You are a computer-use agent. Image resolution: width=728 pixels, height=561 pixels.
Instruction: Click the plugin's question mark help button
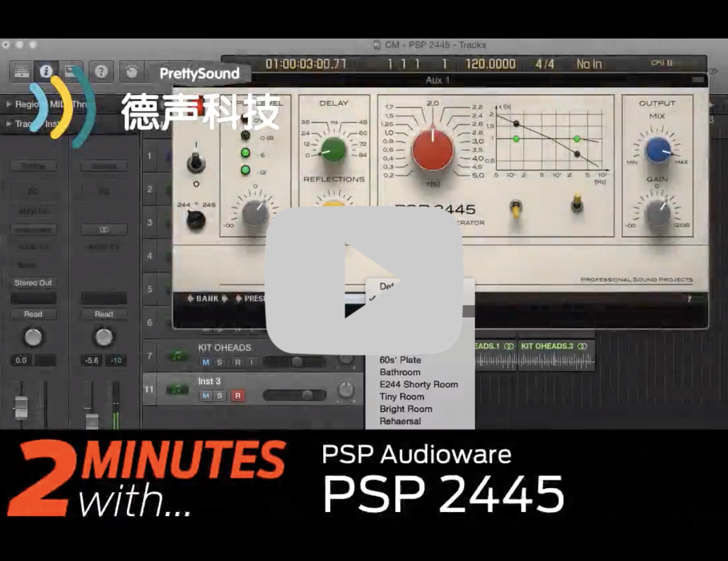(689, 299)
